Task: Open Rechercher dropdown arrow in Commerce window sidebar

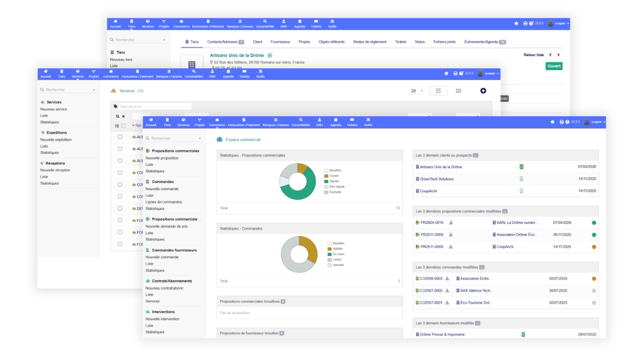Action: tap(200, 139)
